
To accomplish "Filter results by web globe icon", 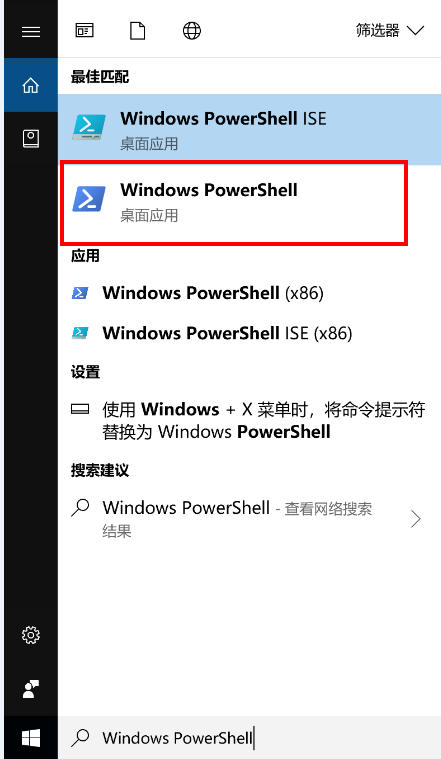I will pyautogui.click(x=192, y=31).
